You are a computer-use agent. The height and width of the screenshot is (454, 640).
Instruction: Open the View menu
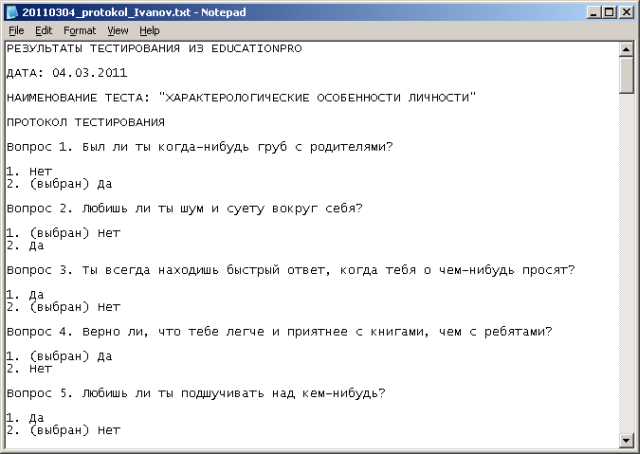click(118, 31)
